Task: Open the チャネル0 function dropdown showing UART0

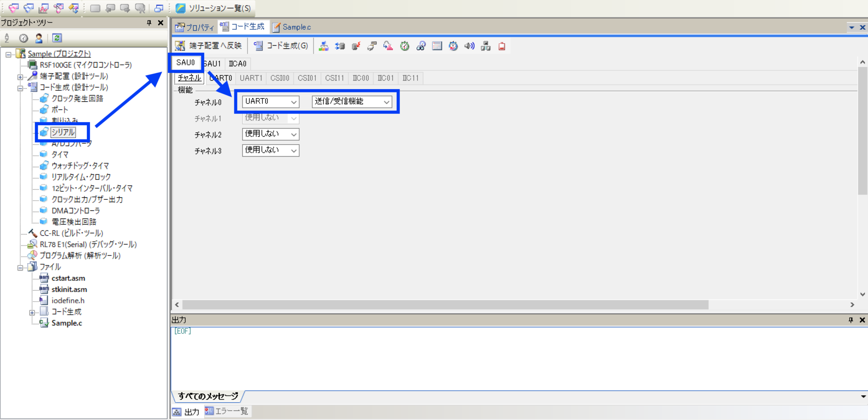Action: pos(295,102)
